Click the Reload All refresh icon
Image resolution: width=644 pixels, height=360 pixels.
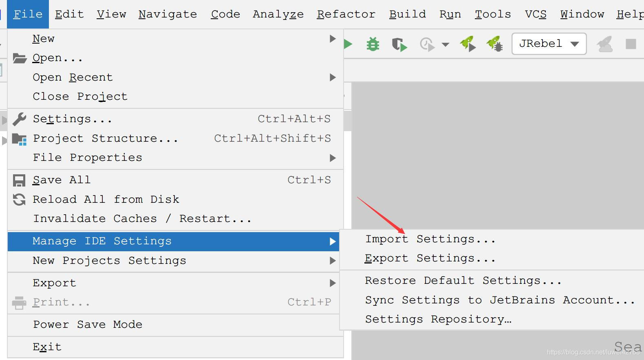click(19, 200)
